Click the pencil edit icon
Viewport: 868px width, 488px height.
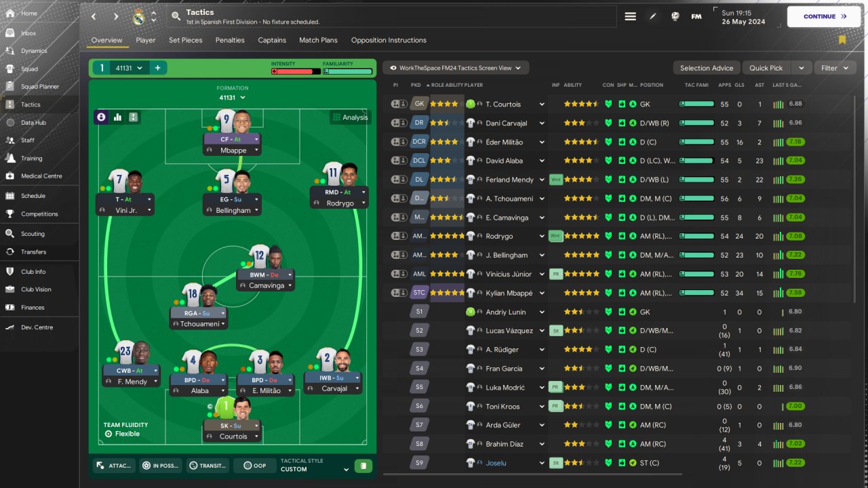(x=653, y=16)
